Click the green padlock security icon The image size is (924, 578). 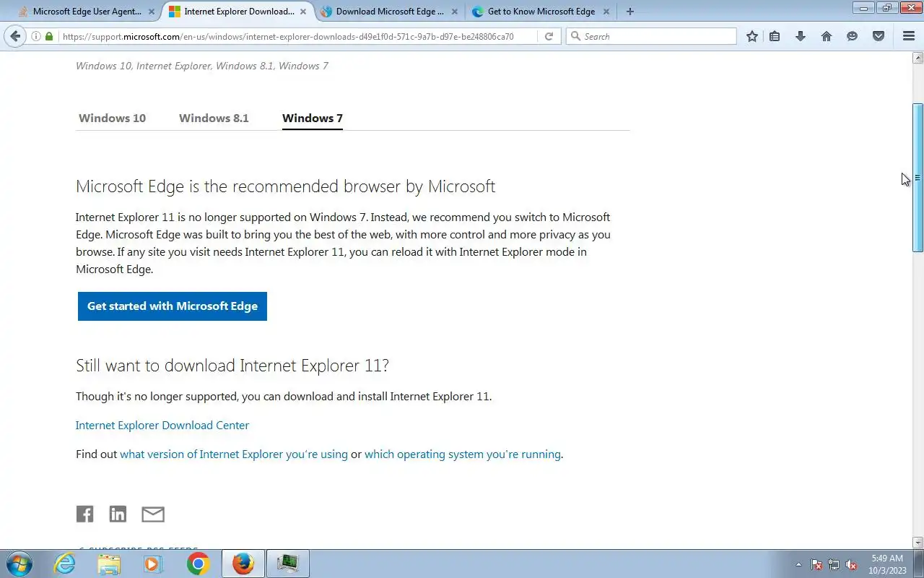(49, 36)
